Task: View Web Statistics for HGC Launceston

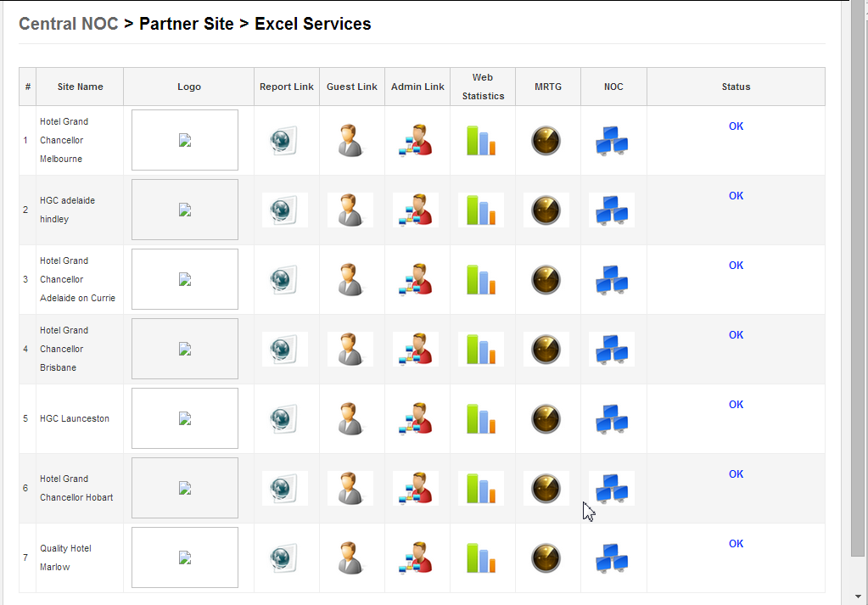Action: tap(481, 419)
